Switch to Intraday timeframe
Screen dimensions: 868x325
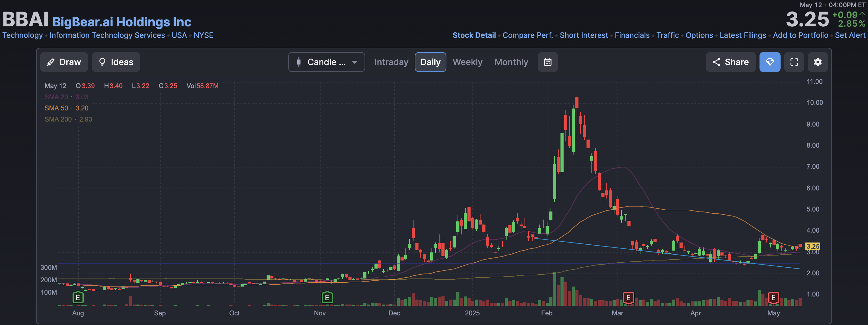point(391,62)
